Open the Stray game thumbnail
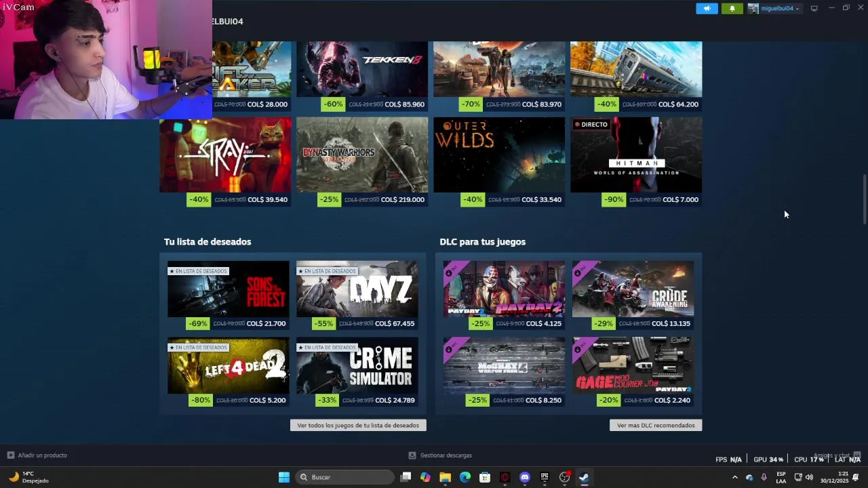The height and width of the screenshot is (488, 868). tap(225, 155)
